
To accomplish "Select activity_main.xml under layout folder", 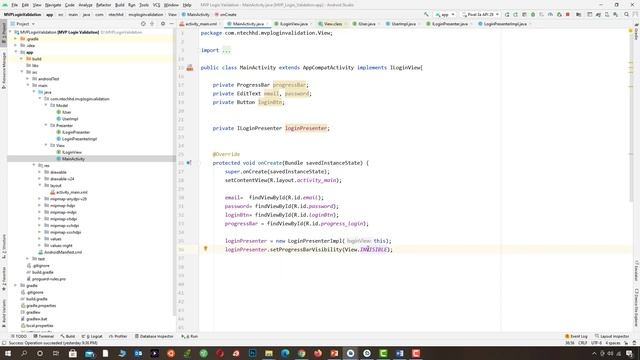I will coord(72,192).
